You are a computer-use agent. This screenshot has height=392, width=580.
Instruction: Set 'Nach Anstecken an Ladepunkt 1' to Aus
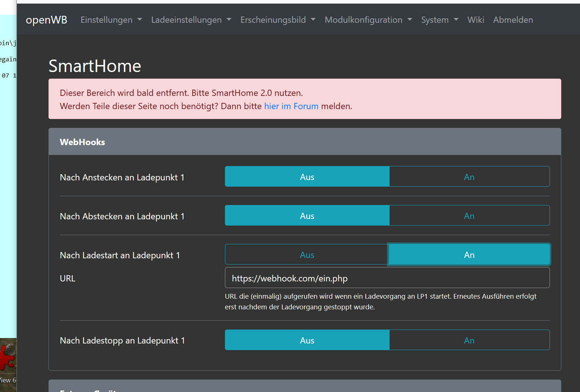click(x=307, y=177)
